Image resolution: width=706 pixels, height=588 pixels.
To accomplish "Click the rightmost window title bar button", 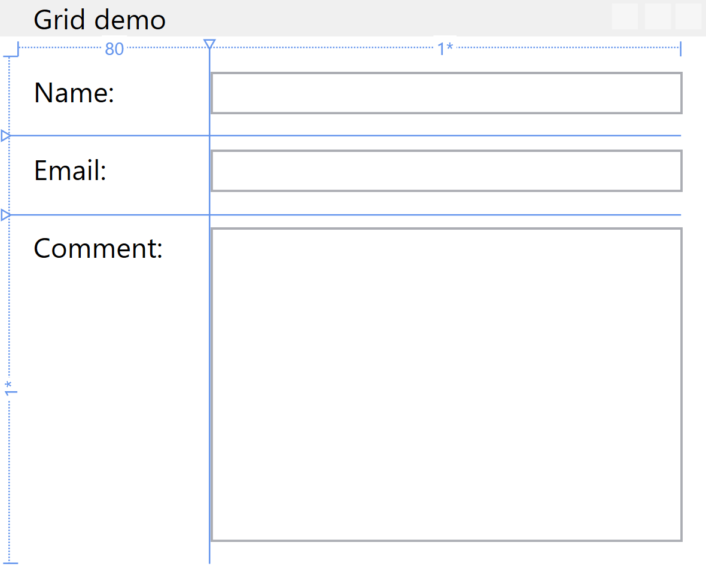I will pos(688,16).
